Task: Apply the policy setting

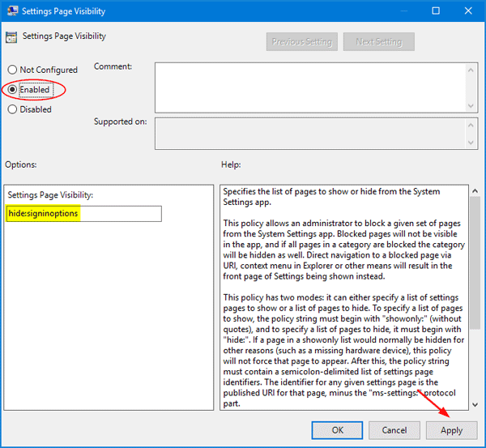Action: (451, 430)
